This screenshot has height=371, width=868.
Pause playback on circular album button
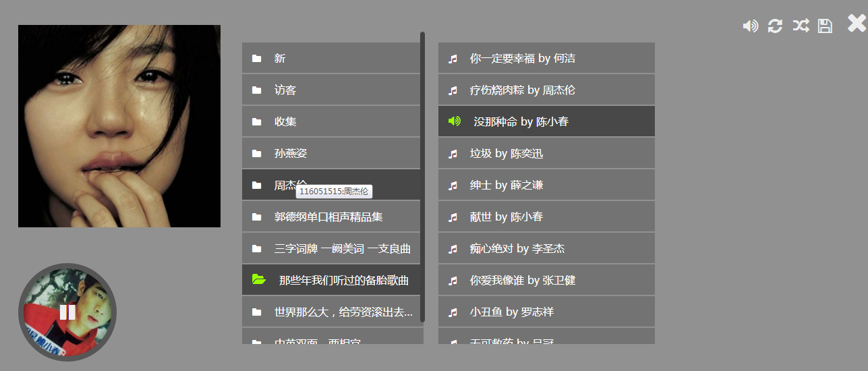pos(67,312)
